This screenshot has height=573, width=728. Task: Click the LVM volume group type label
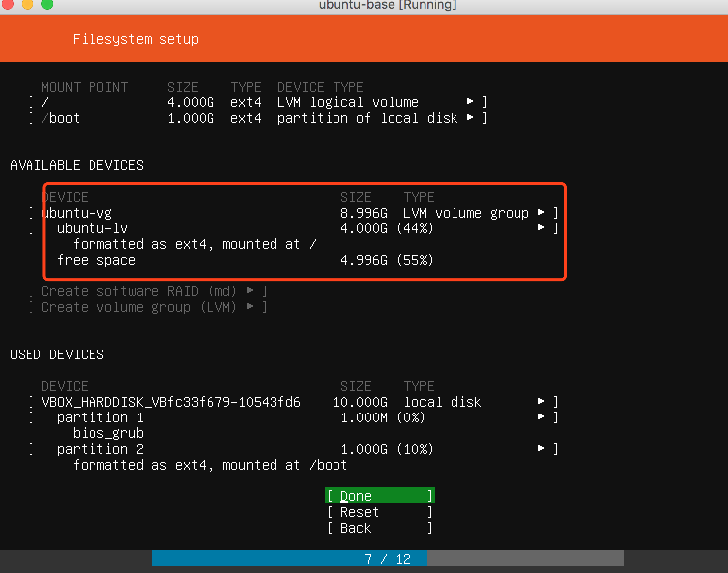point(466,213)
